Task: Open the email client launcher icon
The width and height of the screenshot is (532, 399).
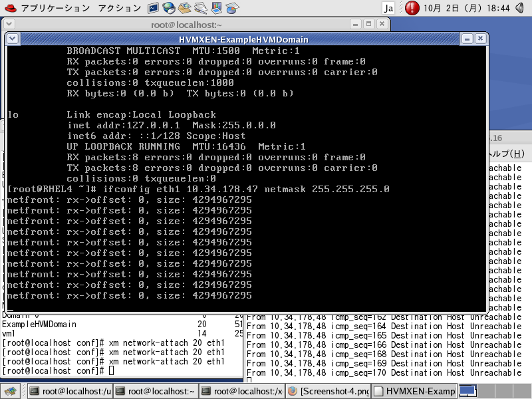Action: tap(185, 9)
